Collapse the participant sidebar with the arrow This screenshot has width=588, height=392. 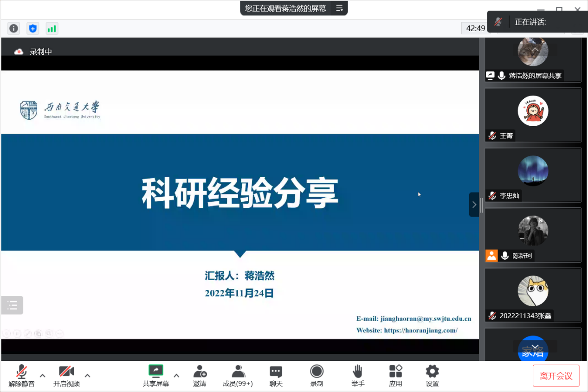(474, 205)
